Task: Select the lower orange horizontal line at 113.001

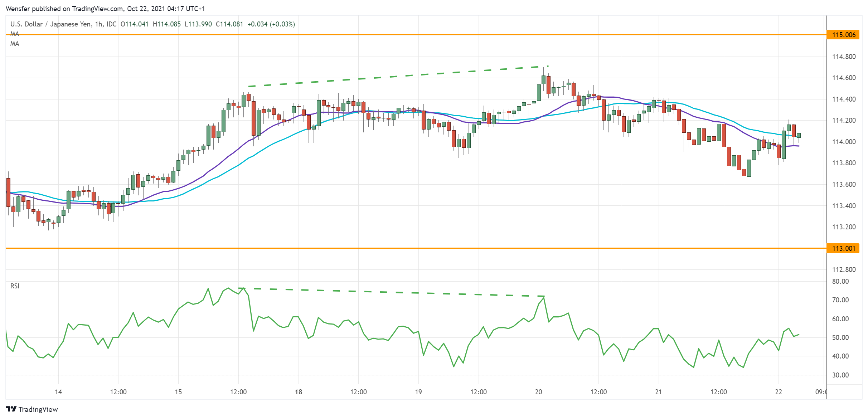Action: 430,248
